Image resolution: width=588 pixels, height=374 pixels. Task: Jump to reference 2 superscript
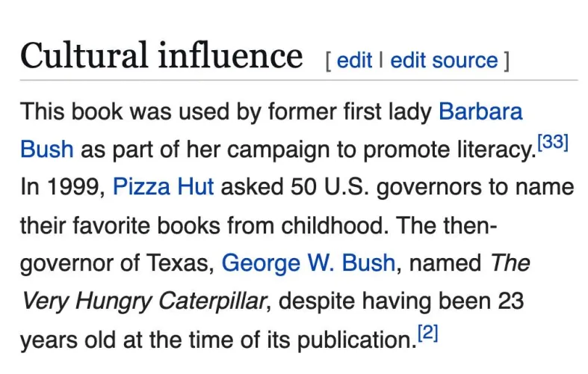coord(427,332)
